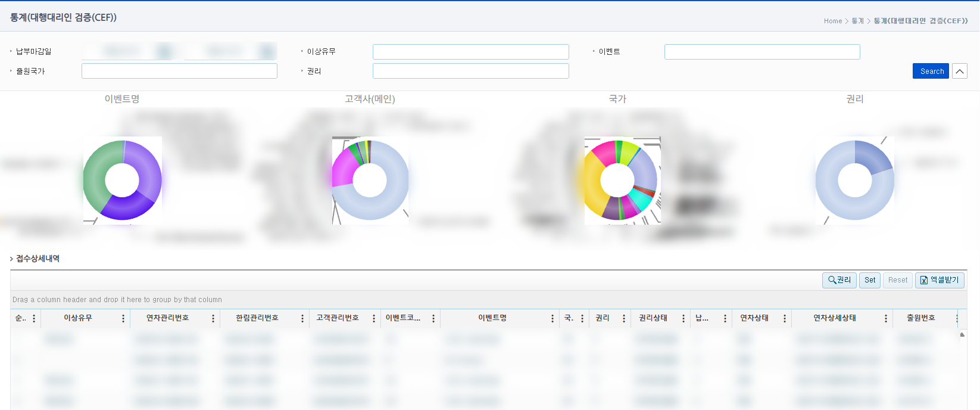Open column menu for 연차상태 column
This screenshot has width=980, height=410.
click(x=785, y=319)
